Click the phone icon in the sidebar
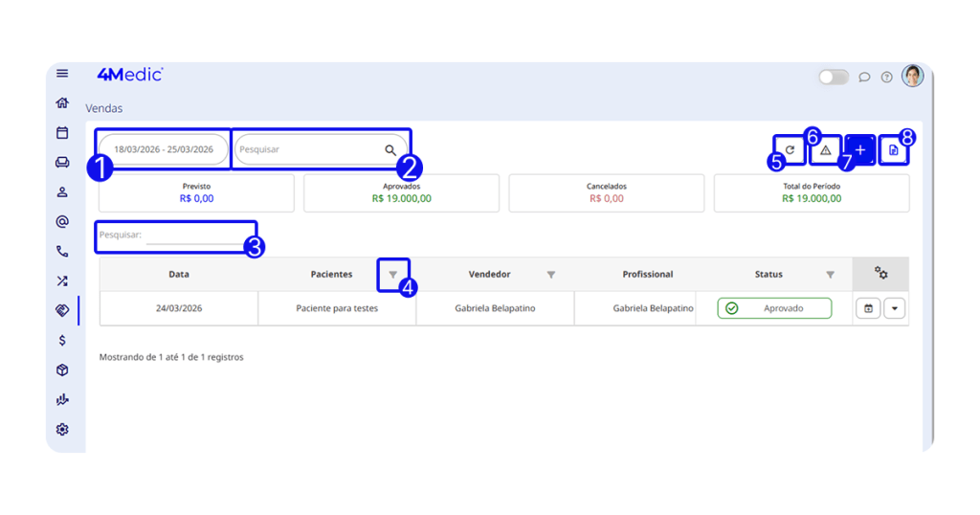 click(x=62, y=252)
